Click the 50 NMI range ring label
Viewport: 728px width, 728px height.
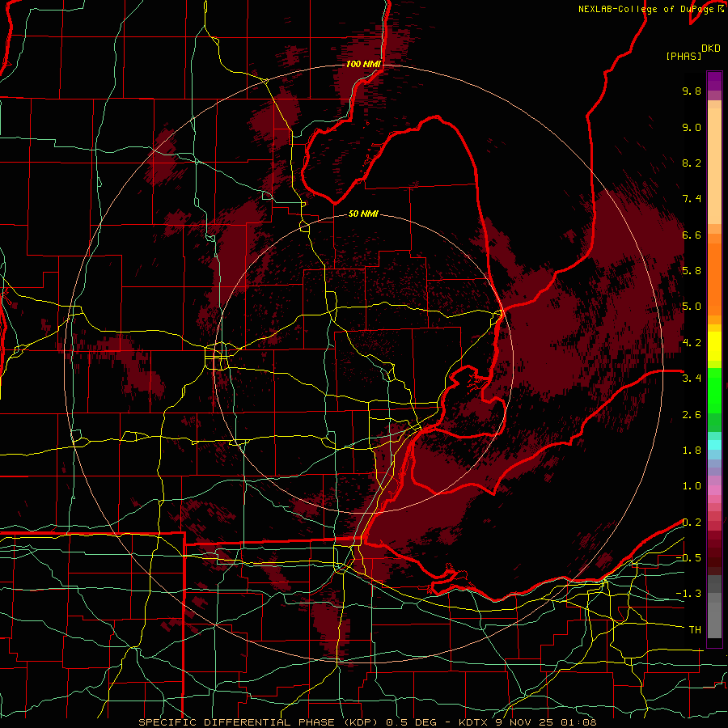tap(363, 214)
